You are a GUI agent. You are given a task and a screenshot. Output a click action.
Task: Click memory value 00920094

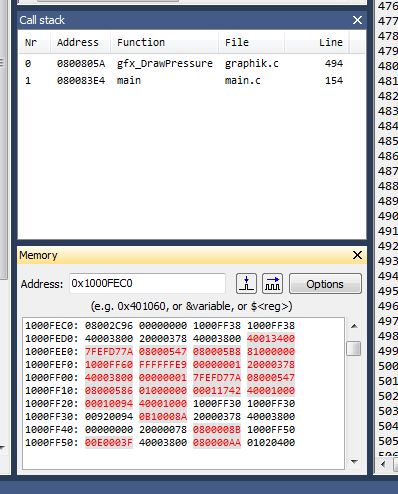(x=109, y=416)
